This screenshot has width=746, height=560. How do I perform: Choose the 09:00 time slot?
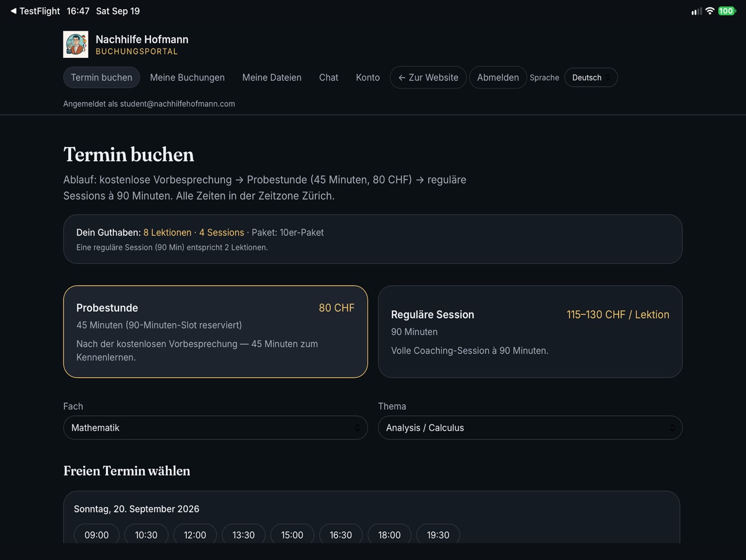(x=97, y=535)
